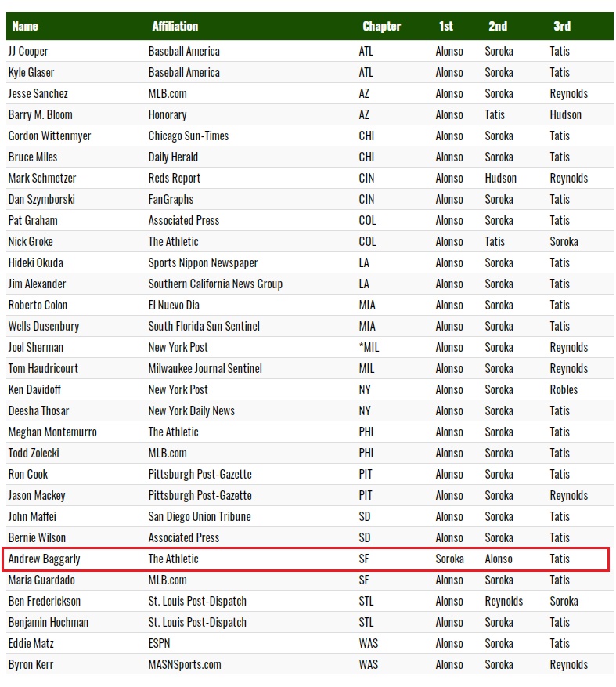Click the Affiliation column header

175,26
